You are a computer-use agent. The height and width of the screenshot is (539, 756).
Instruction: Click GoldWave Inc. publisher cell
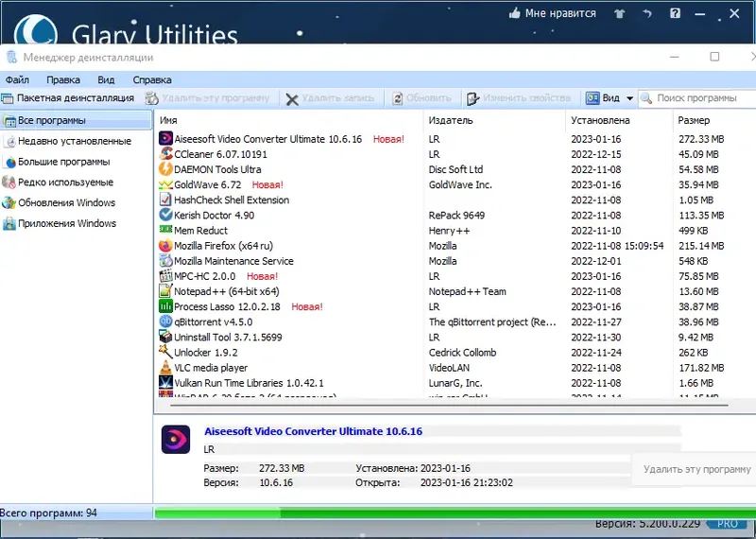click(x=460, y=184)
